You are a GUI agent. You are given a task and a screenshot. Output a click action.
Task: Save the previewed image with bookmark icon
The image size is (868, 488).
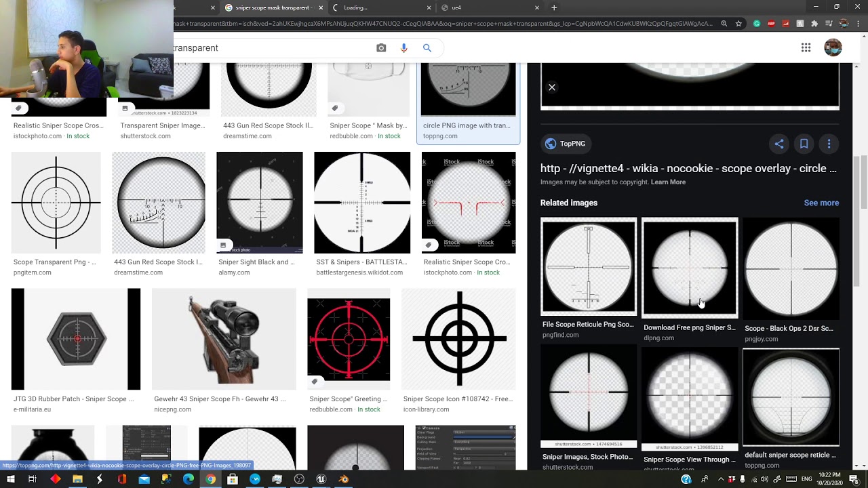(804, 144)
